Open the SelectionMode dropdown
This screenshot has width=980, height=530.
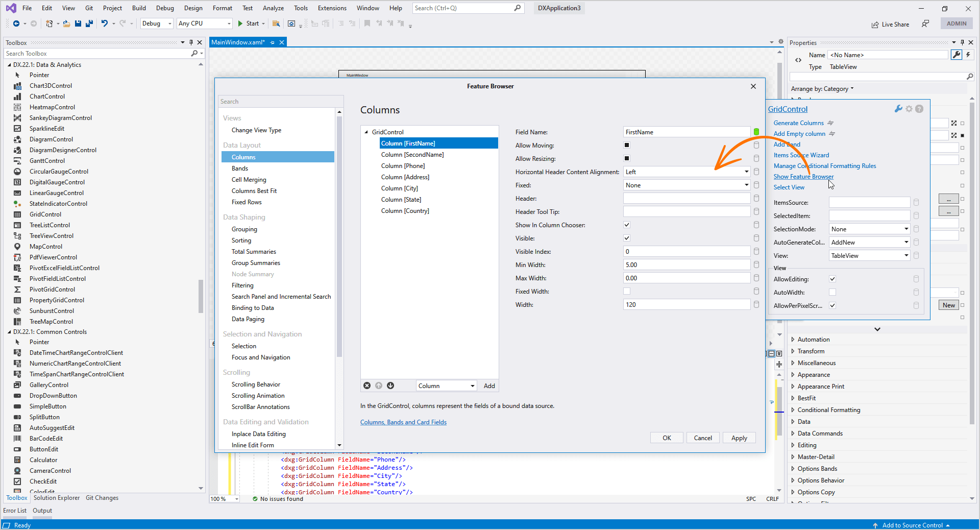906,229
